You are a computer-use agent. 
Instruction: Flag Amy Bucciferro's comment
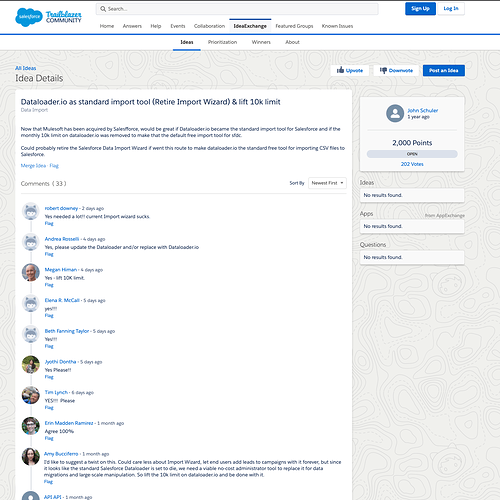[x=48, y=482]
